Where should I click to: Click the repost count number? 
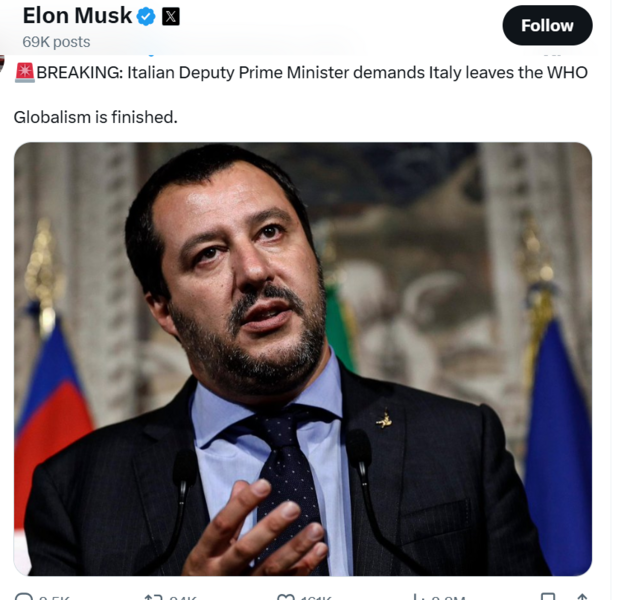tap(183, 597)
